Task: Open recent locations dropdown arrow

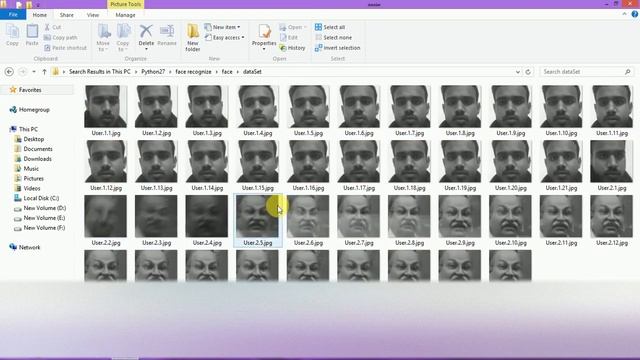Action: [34, 72]
